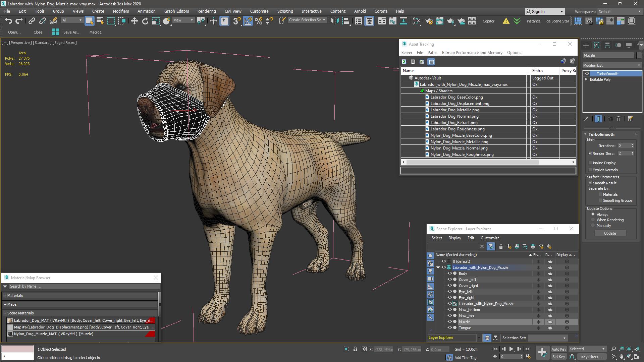Enable Explicit Normals checkbox
This screenshot has height=362, width=644.
point(590,170)
